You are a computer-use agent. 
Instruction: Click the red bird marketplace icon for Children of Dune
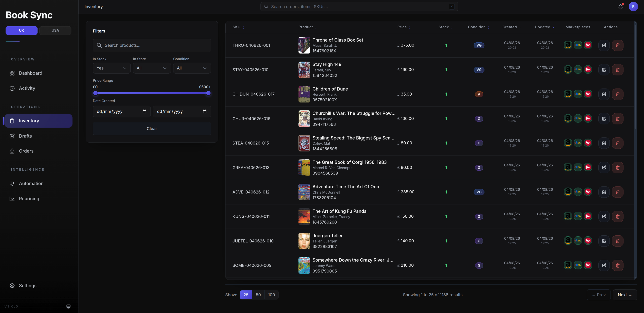[x=588, y=94]
